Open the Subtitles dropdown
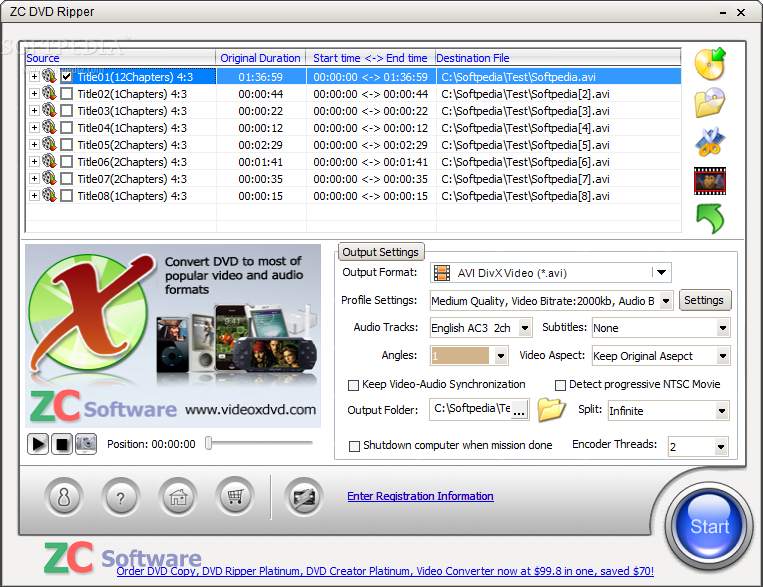763x587 pixels. [x=723, y=328]
